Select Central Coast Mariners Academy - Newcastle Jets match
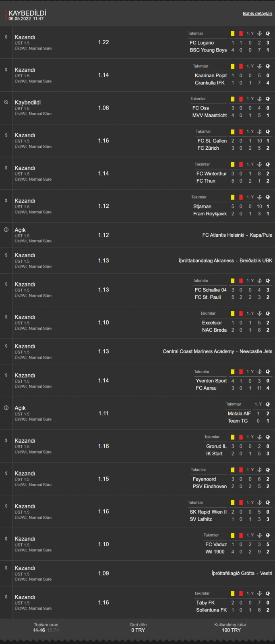Screen dimensions: 275x644 217,351
